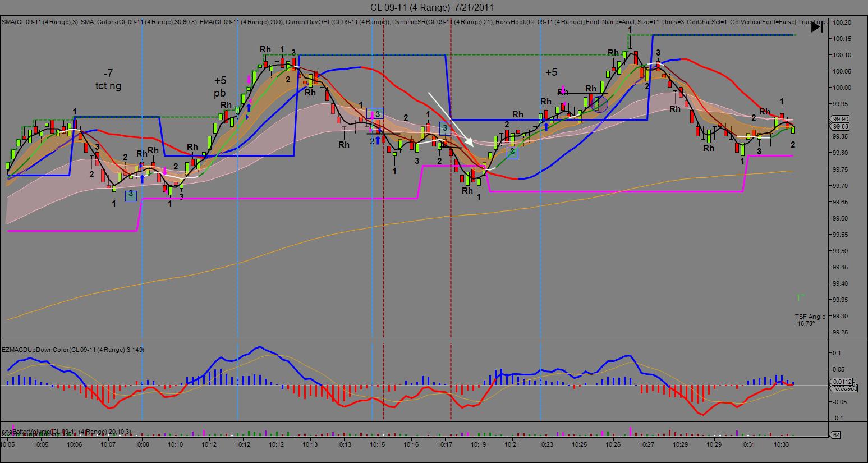The height and width of the screenshot is (463, 868).
Task: Click the 10:10 time axis label
Action: (x=176, y=444)
